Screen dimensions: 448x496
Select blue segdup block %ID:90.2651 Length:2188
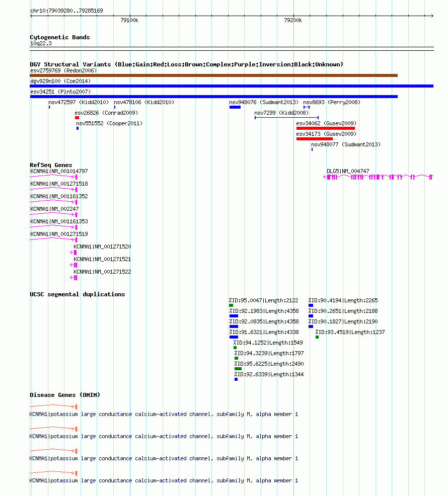pos(311,316)
